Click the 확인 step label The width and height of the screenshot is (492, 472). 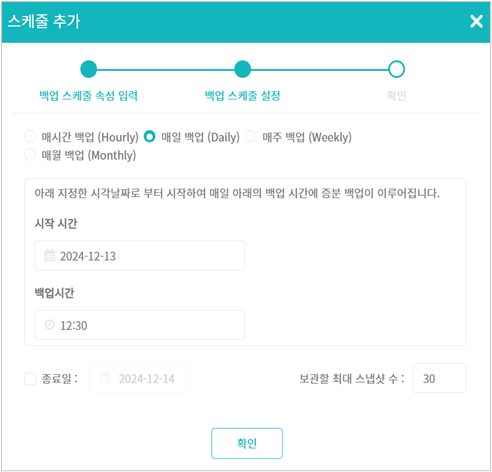coord(396,96)
